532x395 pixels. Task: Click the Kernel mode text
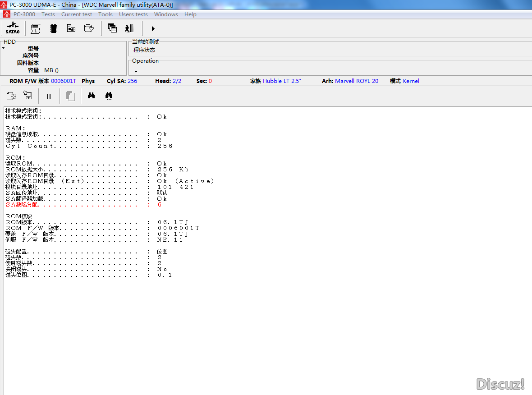[411, 81]
